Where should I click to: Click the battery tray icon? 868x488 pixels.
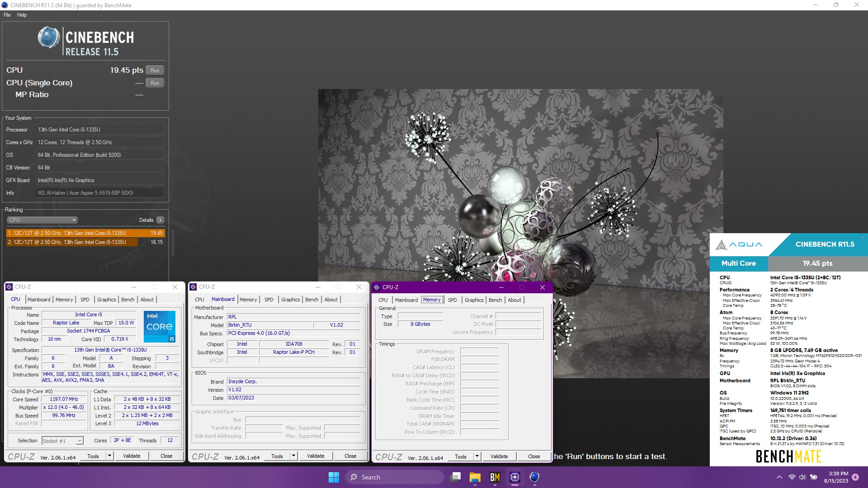pyautogui.click(x=813, y=477)
